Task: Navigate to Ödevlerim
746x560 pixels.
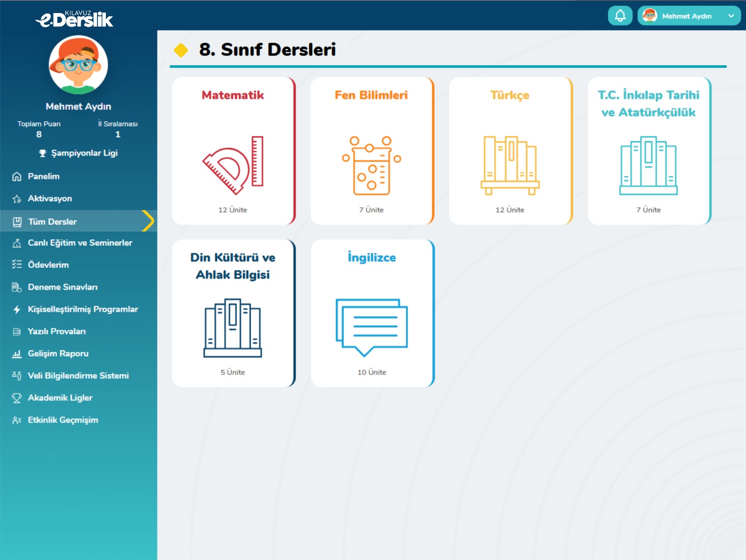Action: (x=48, y=265)
